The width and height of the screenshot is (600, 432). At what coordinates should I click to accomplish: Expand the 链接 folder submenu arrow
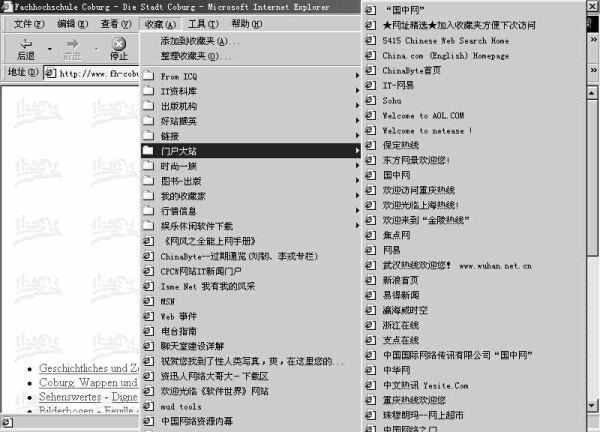coord(357,136)
